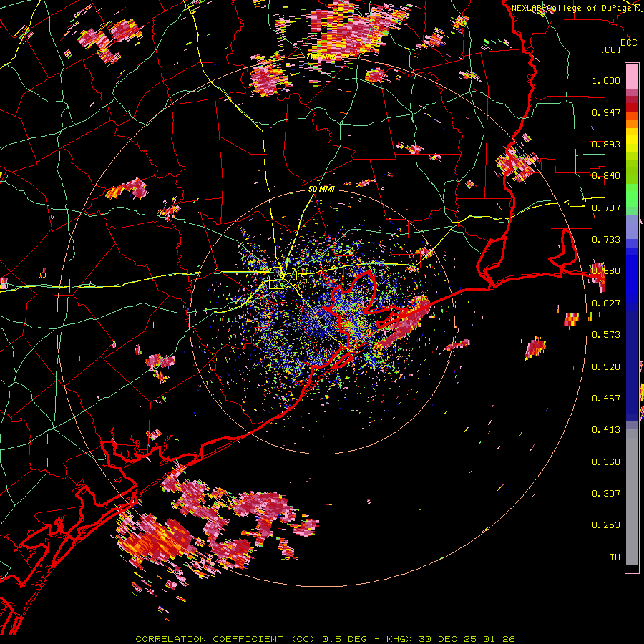Click the TH threshold label
The width and height of the screenshot is (644, 644).
pyautogui.click(x=615, y=557)
